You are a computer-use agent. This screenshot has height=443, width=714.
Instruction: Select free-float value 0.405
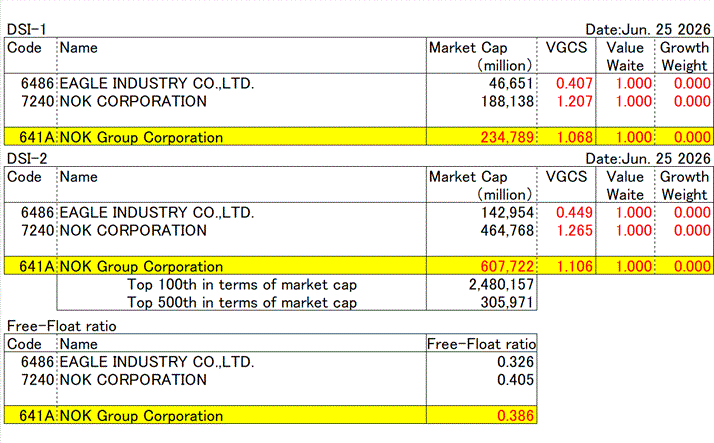[515, 380]
